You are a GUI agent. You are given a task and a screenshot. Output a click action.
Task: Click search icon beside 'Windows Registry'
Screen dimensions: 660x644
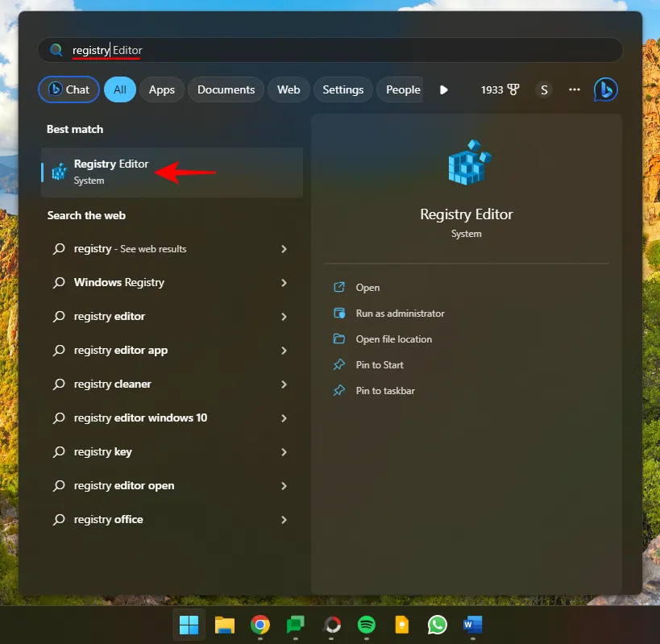[x=59, y=282]
